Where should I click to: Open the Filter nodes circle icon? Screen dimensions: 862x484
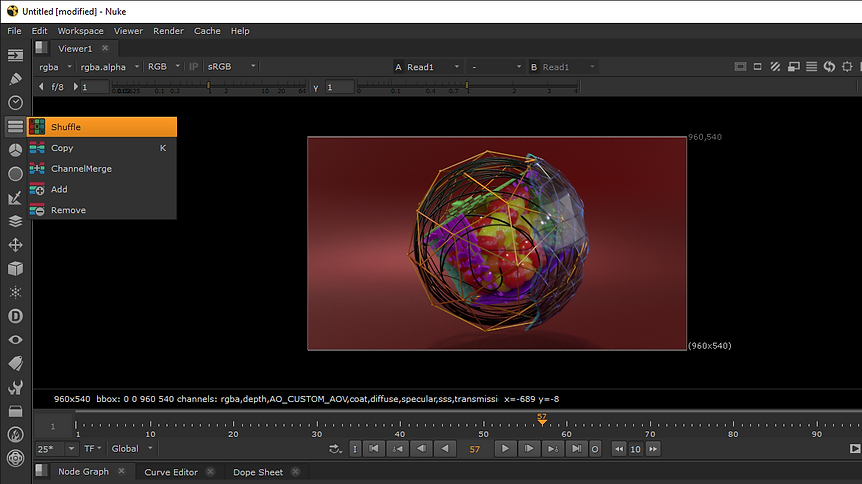(x=15, y=174)
